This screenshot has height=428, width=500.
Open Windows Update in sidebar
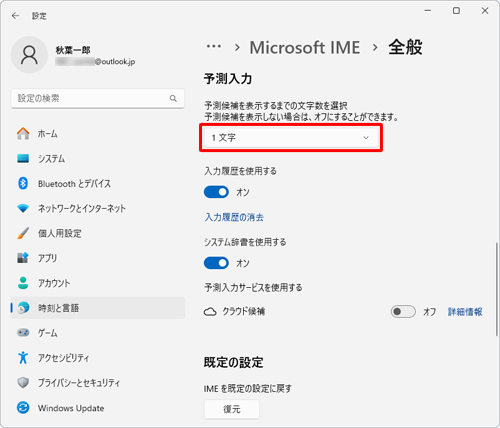[x=98, y=408]
